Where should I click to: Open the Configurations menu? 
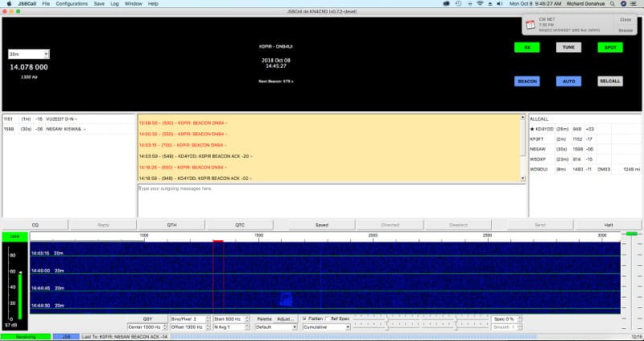click(x=72, y=3)
